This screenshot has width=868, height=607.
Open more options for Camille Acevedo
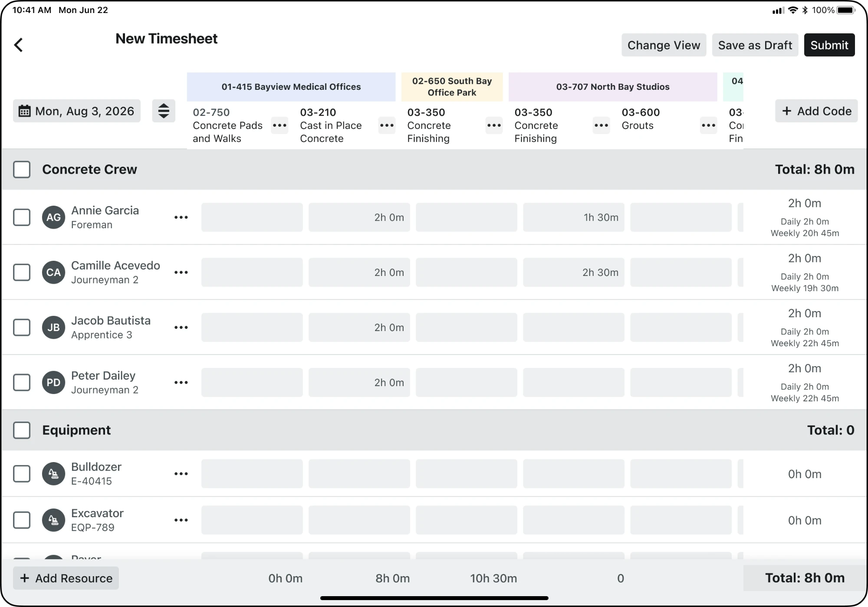(x=181, y=272)
